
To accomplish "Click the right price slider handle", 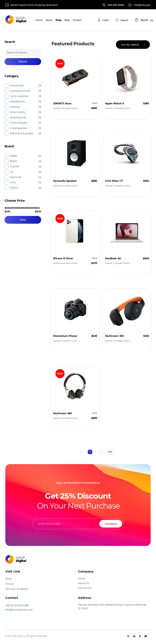I will [x=39, y=208].
